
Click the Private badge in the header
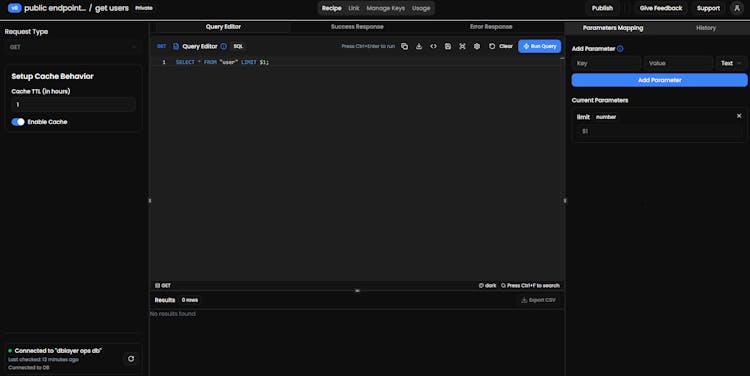click(x=143, y=8)
